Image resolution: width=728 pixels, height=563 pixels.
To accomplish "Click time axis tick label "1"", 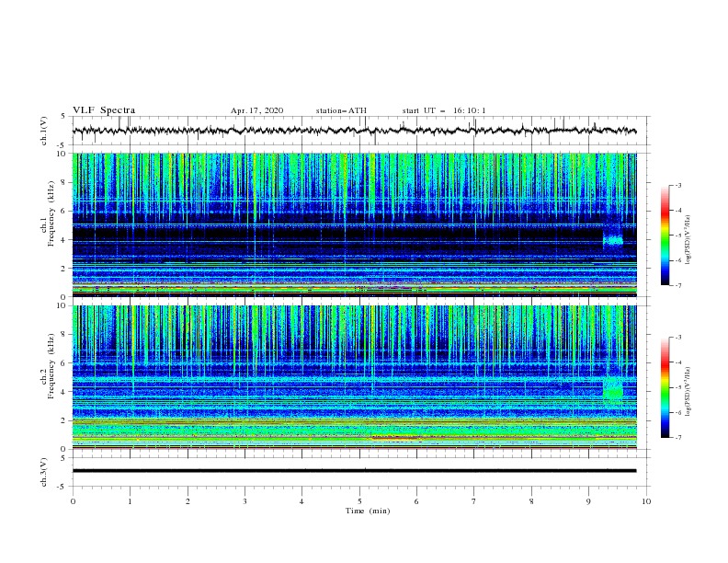I will [x=130, y=501].
